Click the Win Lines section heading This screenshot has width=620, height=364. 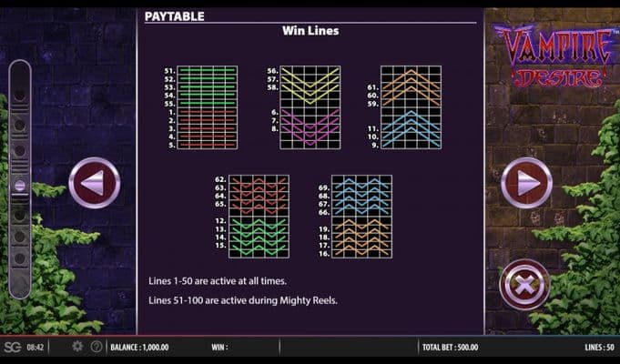point(310,31)
